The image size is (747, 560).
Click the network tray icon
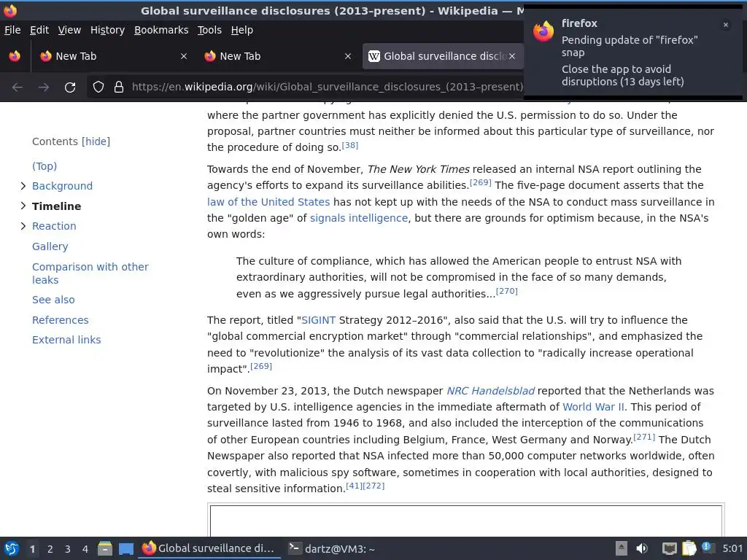670,548
